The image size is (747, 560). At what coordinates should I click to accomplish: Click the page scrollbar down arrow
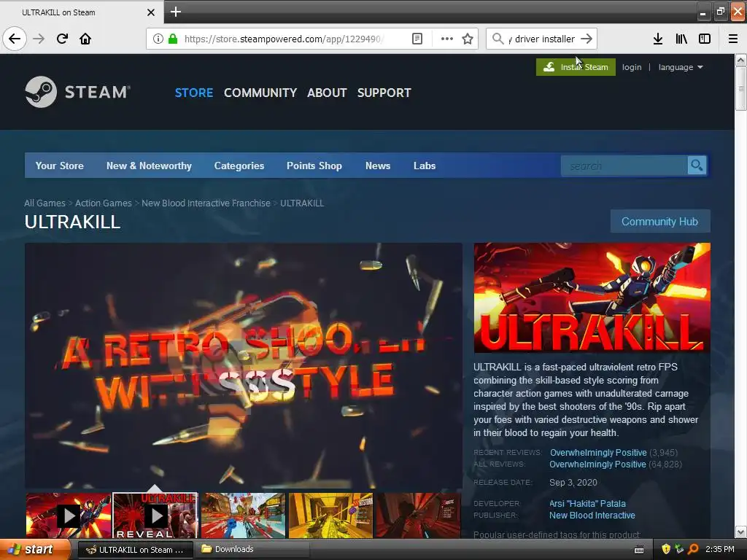coord(740,532)
